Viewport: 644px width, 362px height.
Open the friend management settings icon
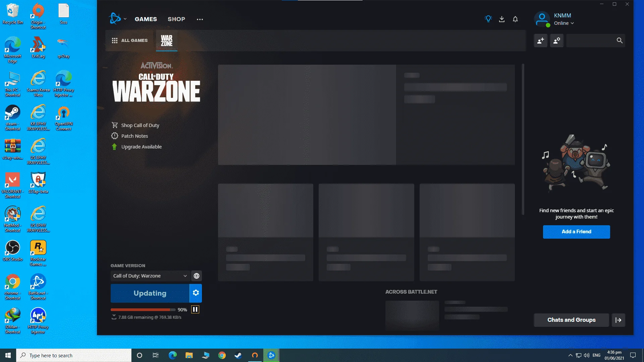point(557,41)
